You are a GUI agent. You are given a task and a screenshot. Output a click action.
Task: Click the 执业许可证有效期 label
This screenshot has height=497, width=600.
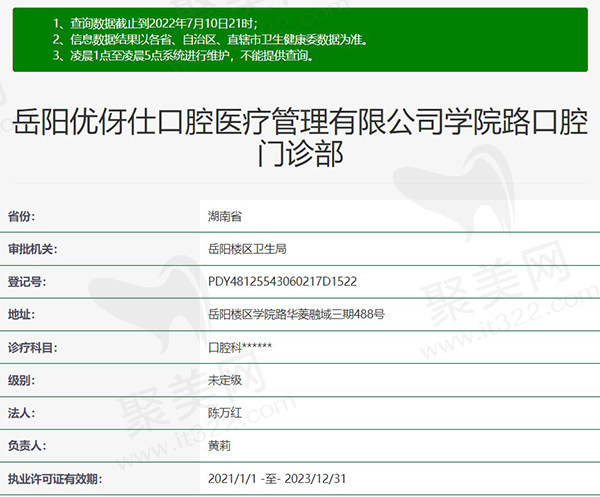55,479
